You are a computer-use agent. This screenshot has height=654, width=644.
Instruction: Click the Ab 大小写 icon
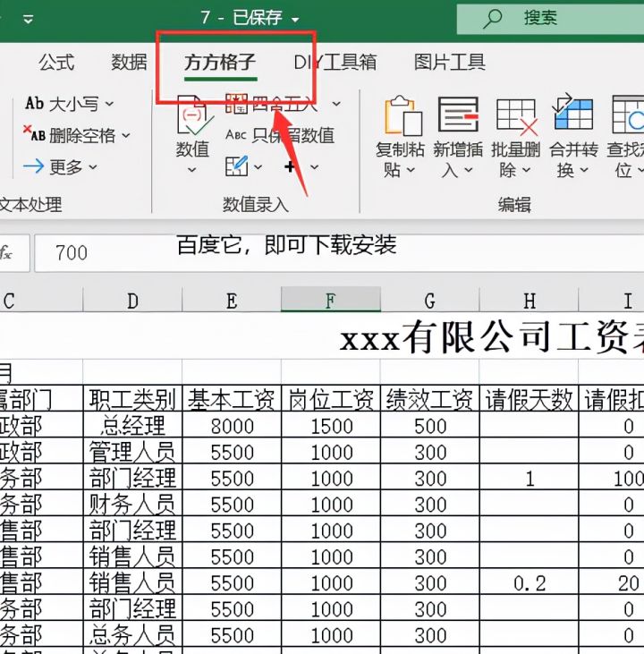point(34,103)
